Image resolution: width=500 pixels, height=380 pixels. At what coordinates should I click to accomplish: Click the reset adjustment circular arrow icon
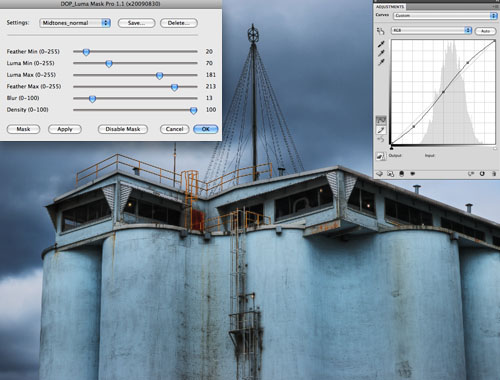482,174
